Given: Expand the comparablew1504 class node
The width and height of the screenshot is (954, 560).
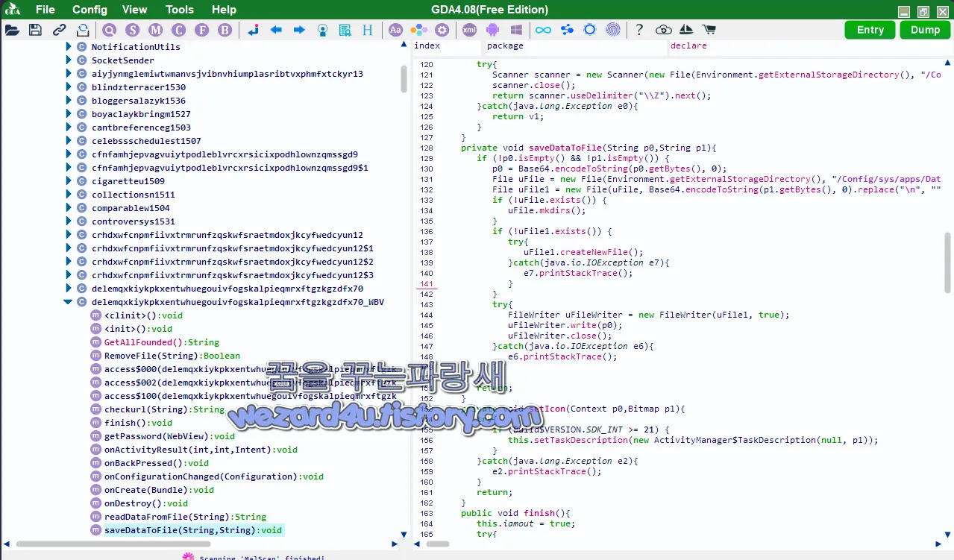Looking at the screenshot, I should coord(69,208).
